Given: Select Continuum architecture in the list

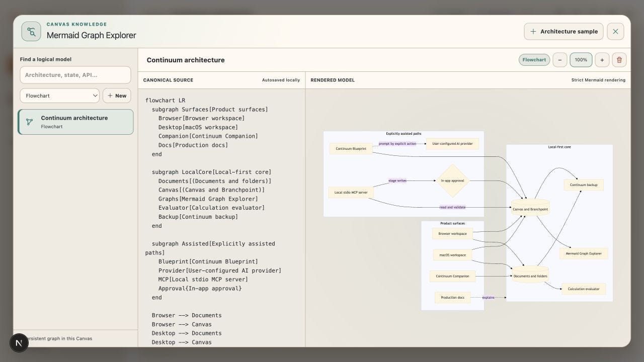Looking at the screenshot, I should tap(75, 122).
